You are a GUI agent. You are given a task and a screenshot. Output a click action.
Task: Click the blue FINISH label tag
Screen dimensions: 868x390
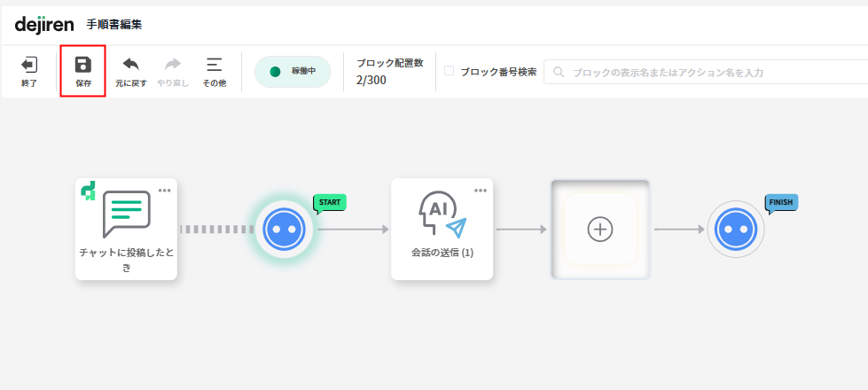pyautogui.click(x=781, y=202)
